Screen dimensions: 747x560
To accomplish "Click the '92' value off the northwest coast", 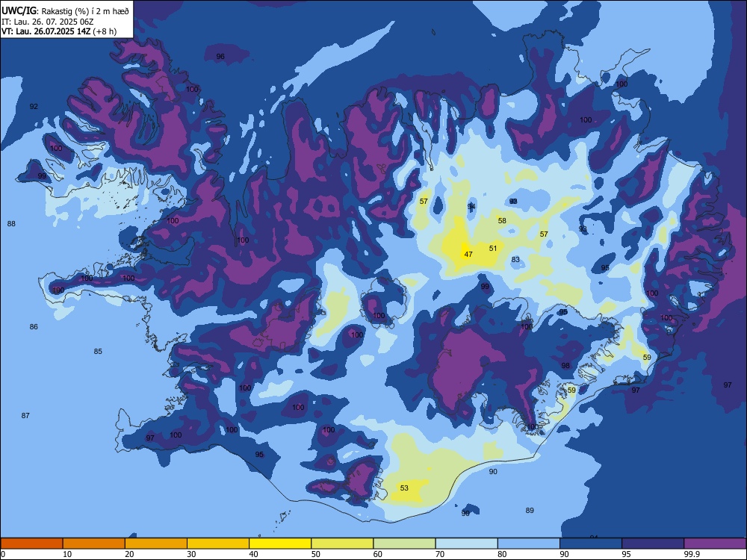I will click(34, 106).
